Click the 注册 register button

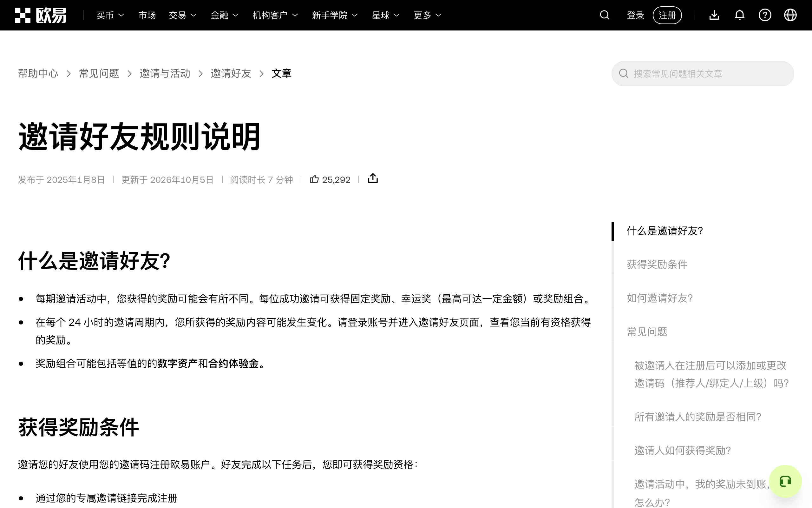667,15
